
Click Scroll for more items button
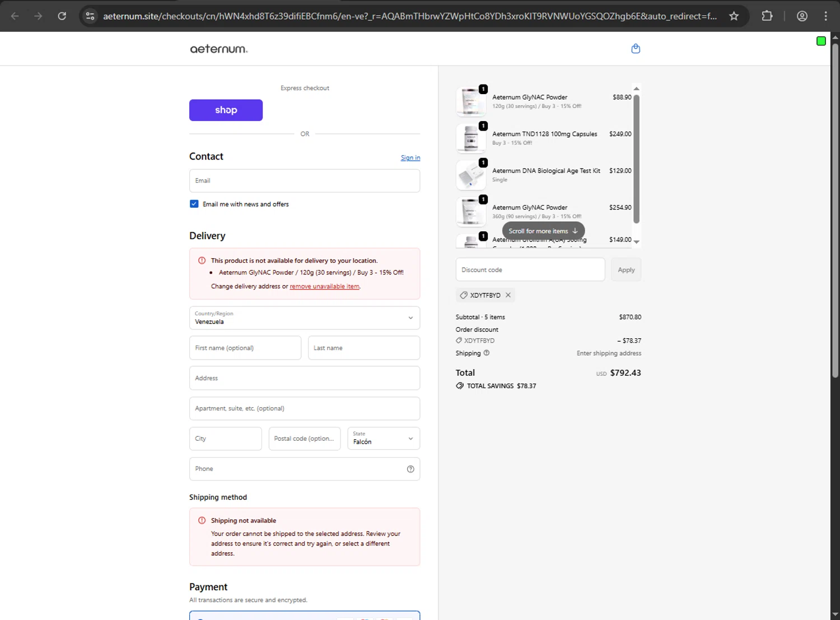pyautogui.click(x=543, y=231)
